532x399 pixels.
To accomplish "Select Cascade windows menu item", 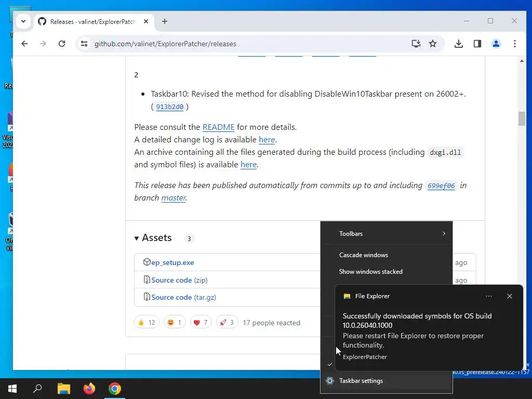I will 387,255.
